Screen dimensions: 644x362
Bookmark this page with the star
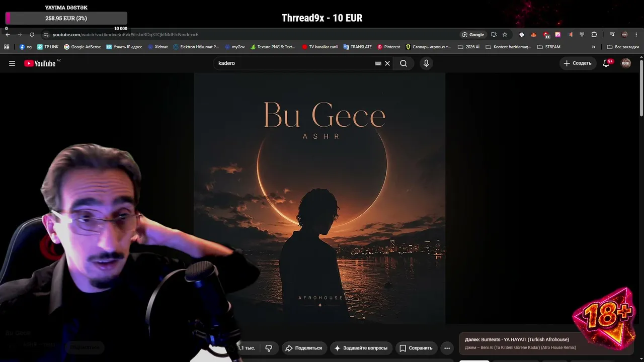coord(505,35)
